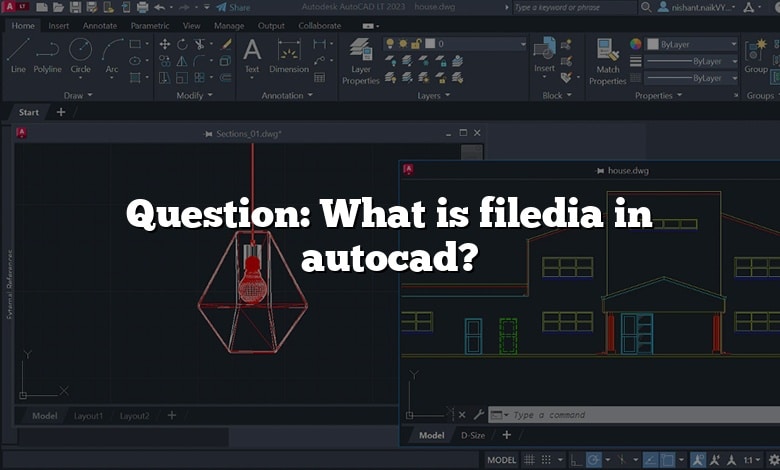This screenshot has height=470, width=780.
Task: Open the Home ribbon tab
Action: pyautogui.click(x=23, y=25)
